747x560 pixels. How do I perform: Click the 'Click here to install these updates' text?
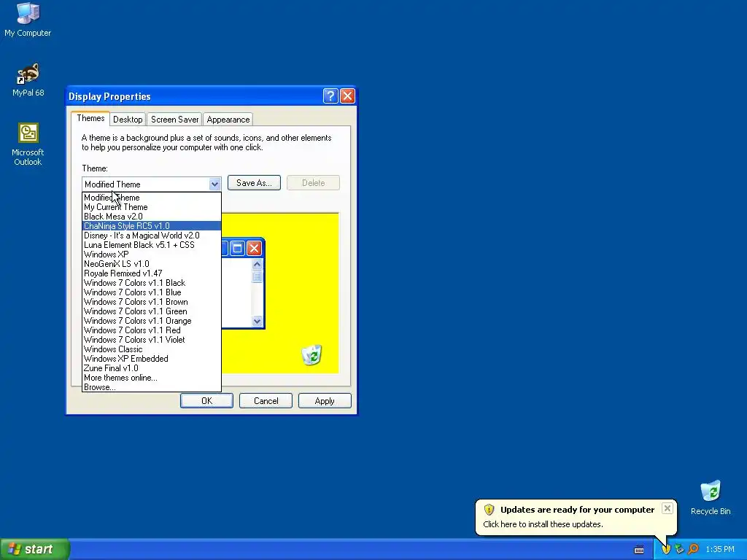[x=543, y=524]
